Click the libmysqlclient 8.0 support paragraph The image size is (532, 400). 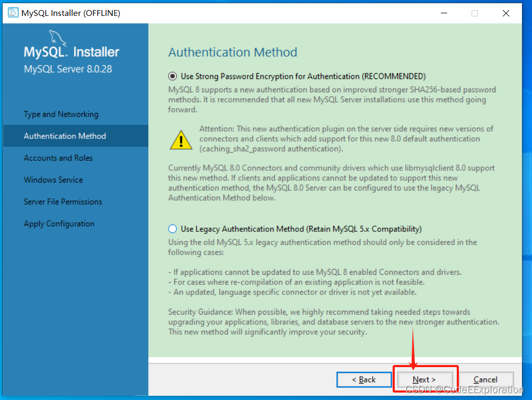(332, 182)
